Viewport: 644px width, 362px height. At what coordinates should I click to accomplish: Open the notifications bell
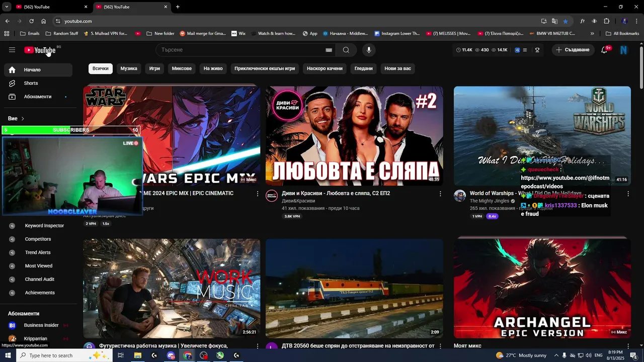(604, 50)
